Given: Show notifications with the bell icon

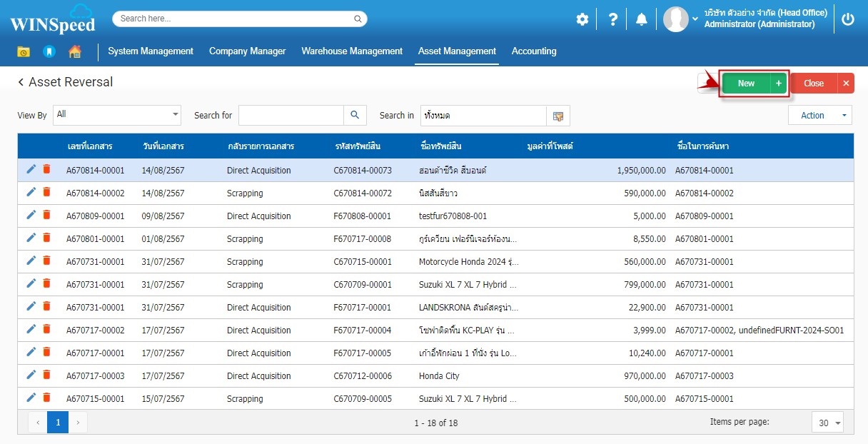Looking at the screenshot, I should (642, 19).
